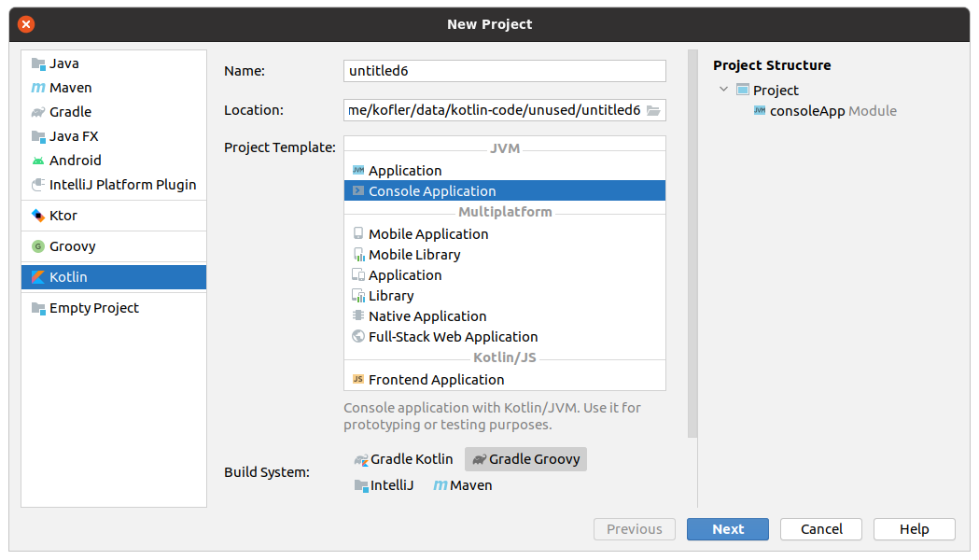
Task: Click JVM Application template icon
Action: [358, 171]
